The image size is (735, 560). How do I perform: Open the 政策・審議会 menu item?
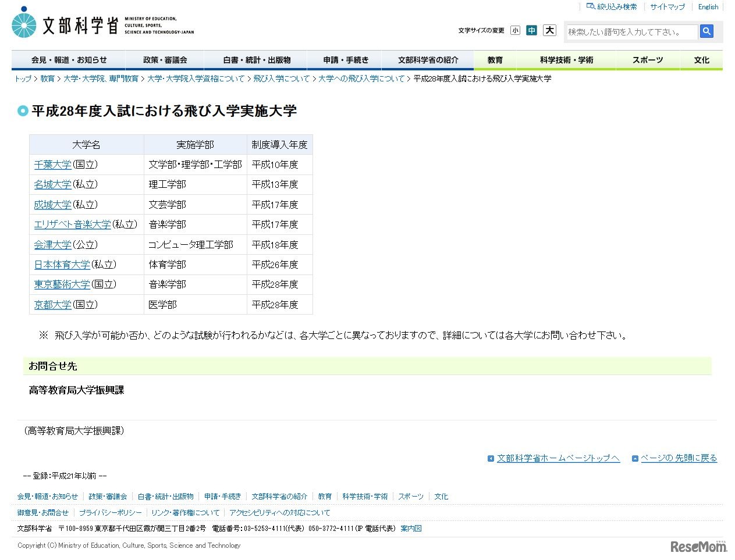(x=165, y=60)
